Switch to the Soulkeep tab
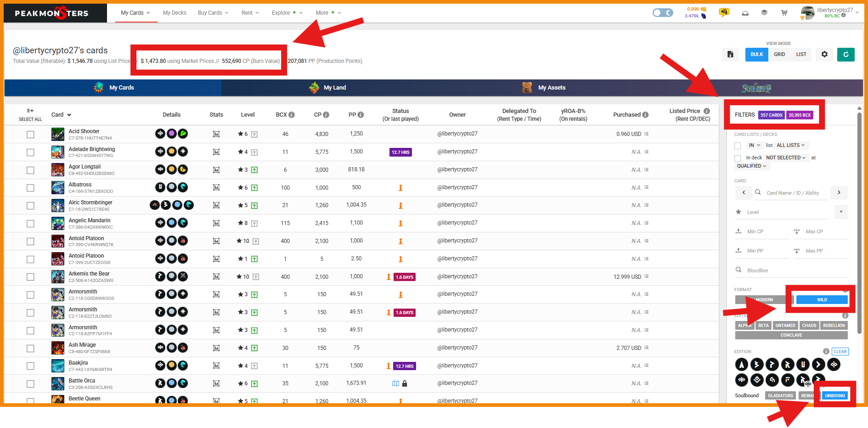This screenshot has width=868, height=428. tap(756, 88)
